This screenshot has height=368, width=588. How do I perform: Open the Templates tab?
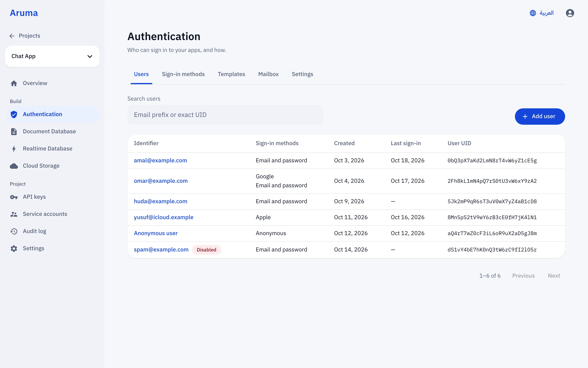(x=231, y=74)
